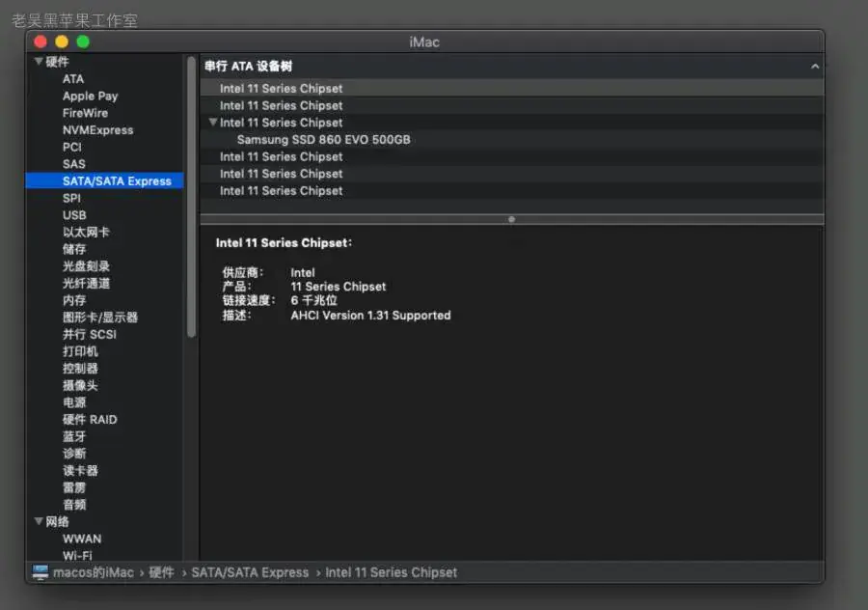Select 硬件 RAID in the sidebar
Screen dimensions: 868x610
tap(90, 420)
